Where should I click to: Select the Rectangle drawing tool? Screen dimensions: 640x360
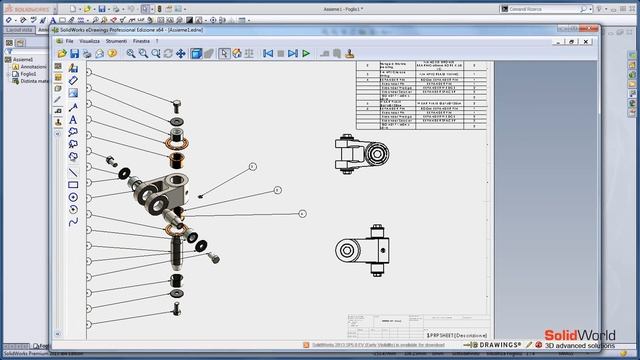coord(73,185)
